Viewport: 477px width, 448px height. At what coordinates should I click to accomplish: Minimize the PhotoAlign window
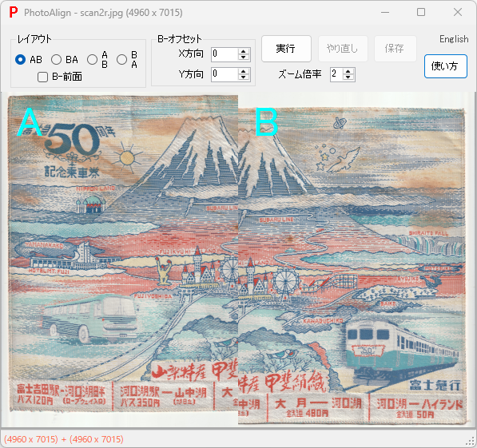385,13
